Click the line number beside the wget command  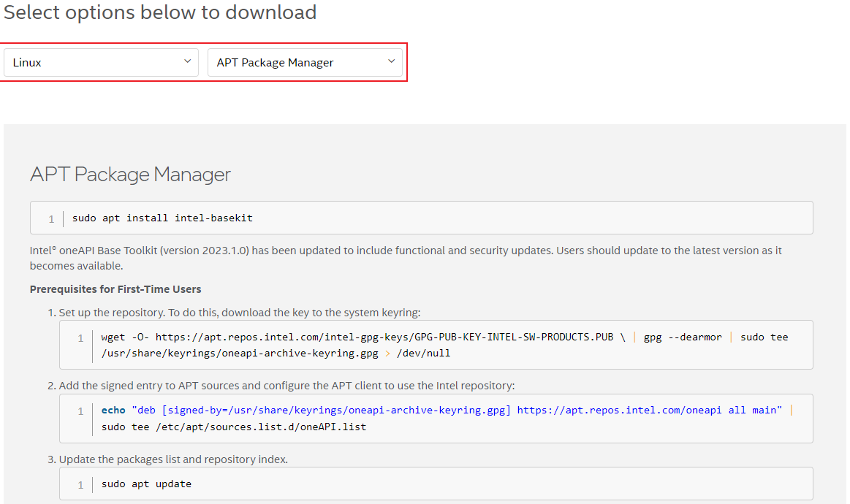pos(80,338)
